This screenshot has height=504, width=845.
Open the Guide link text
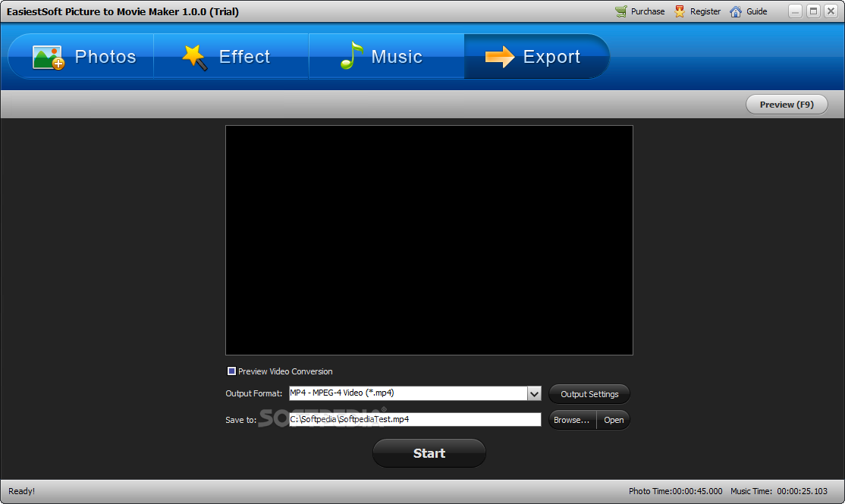(756, 11)
